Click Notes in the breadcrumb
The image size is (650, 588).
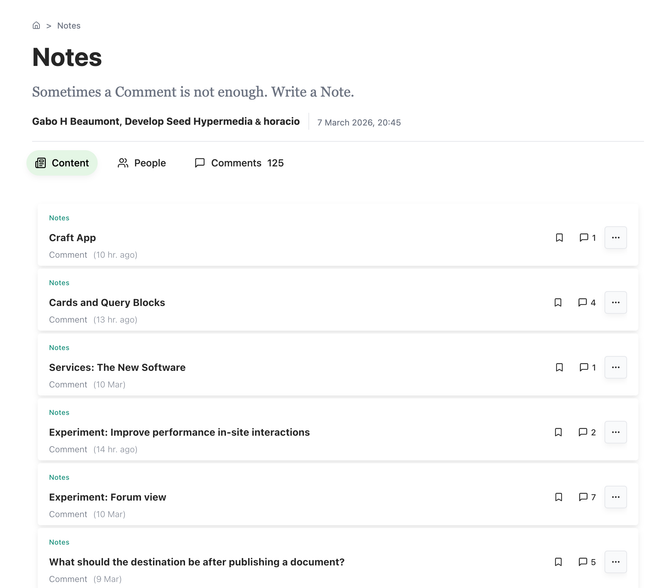point(69,26)
